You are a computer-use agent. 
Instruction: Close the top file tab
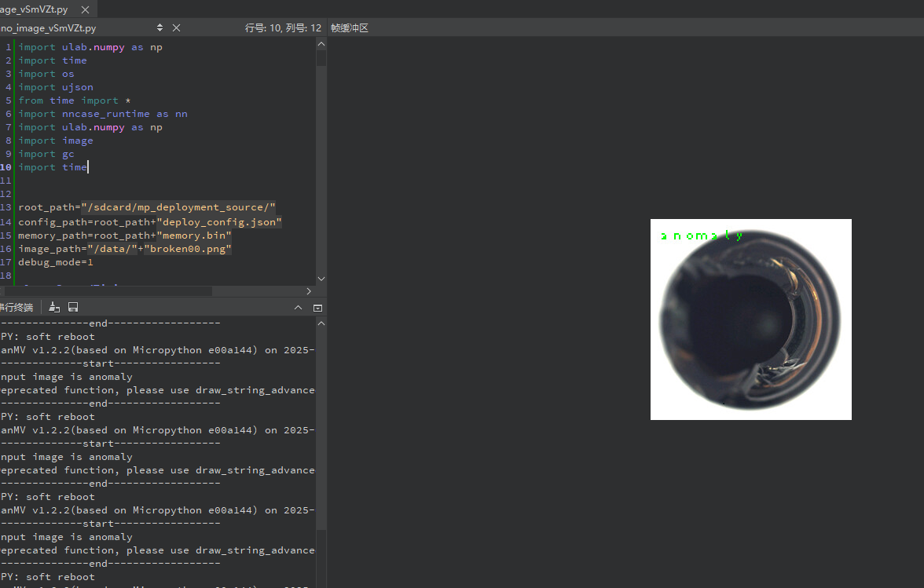(84, 10)
